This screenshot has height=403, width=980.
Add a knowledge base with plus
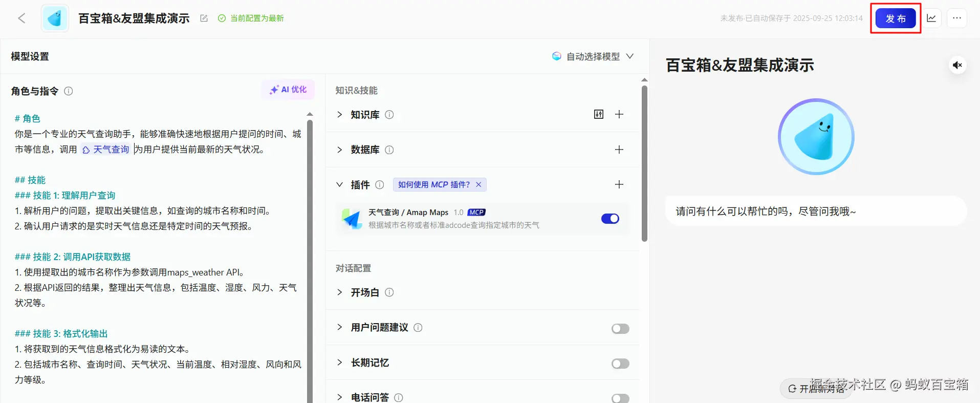[619, 114]
